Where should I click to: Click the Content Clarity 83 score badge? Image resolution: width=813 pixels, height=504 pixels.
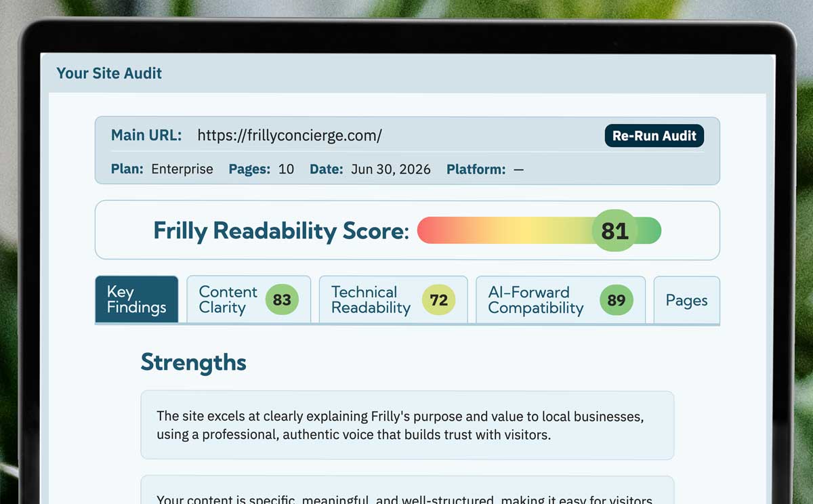(x=282, y=299)
